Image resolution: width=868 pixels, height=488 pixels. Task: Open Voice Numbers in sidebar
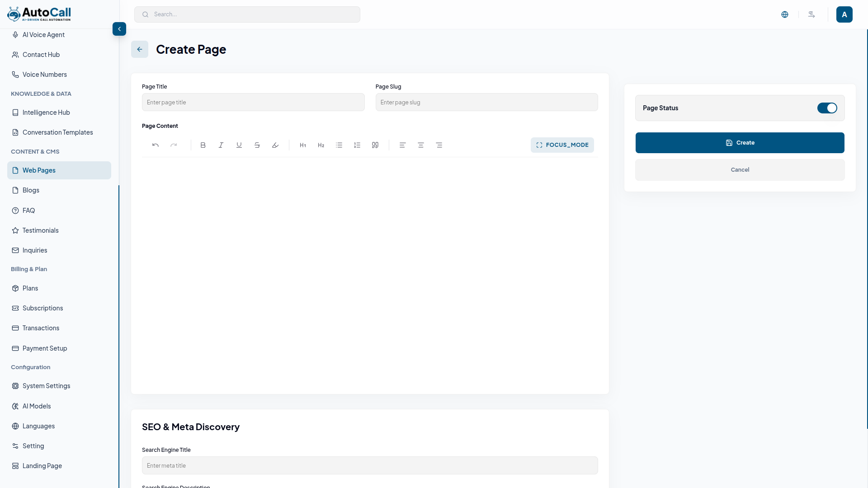(59, 75)
